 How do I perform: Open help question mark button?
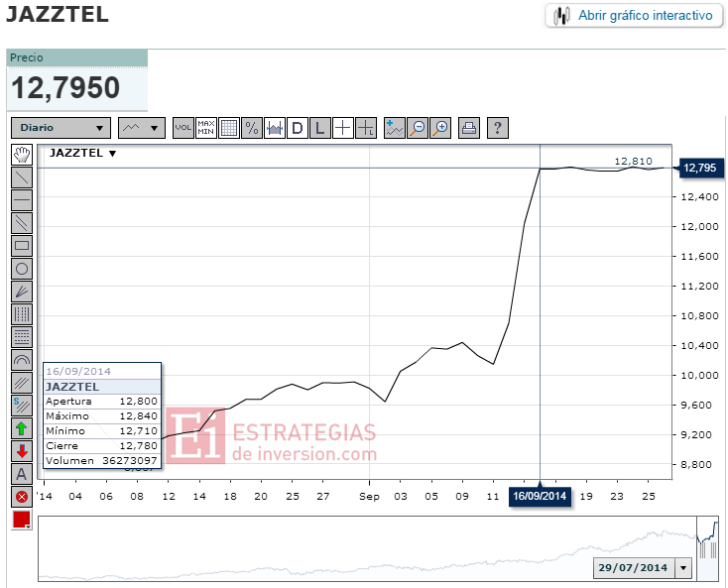click(498, 128)
